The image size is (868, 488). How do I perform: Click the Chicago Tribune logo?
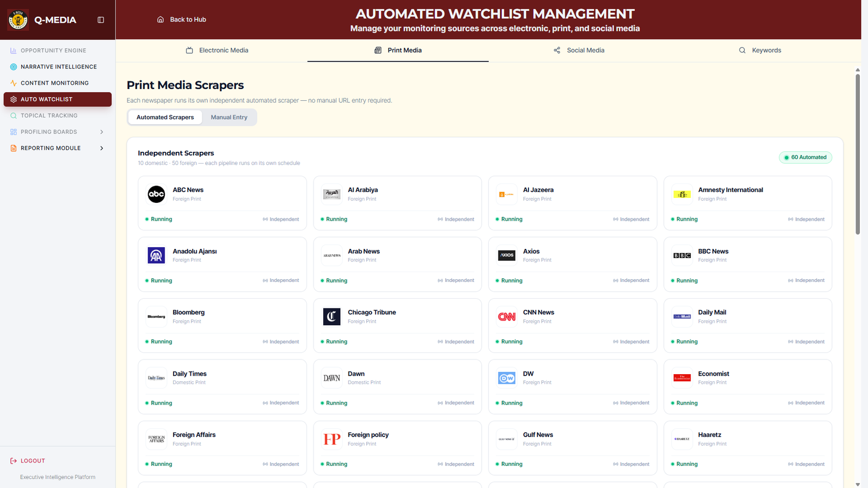[331, 317]
